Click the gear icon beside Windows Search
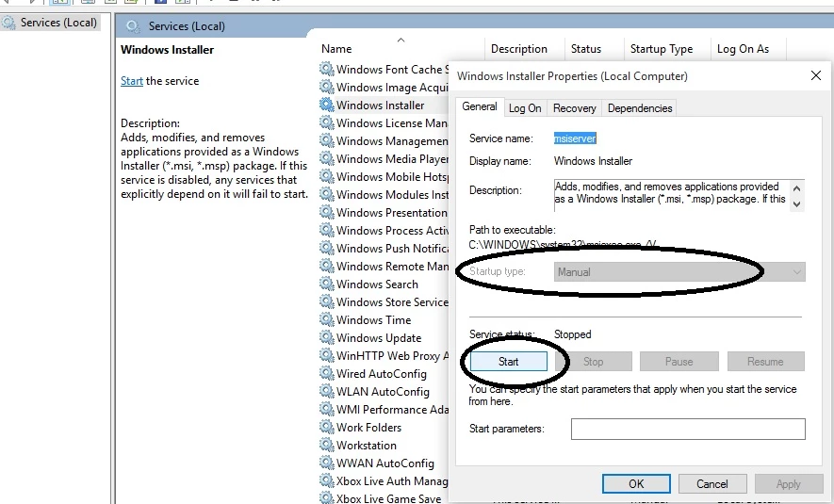 click(327, 284)
